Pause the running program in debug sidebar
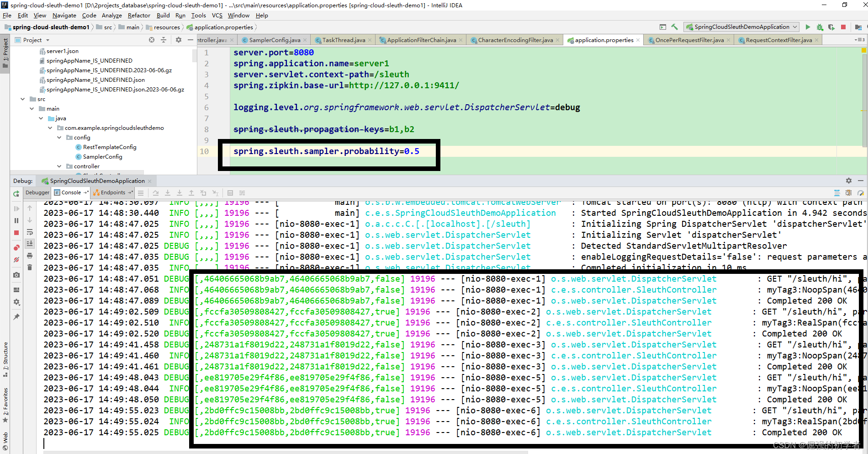The width and height of the screenshot is (868, 454). pyautogui.click(x=16, y=220)
